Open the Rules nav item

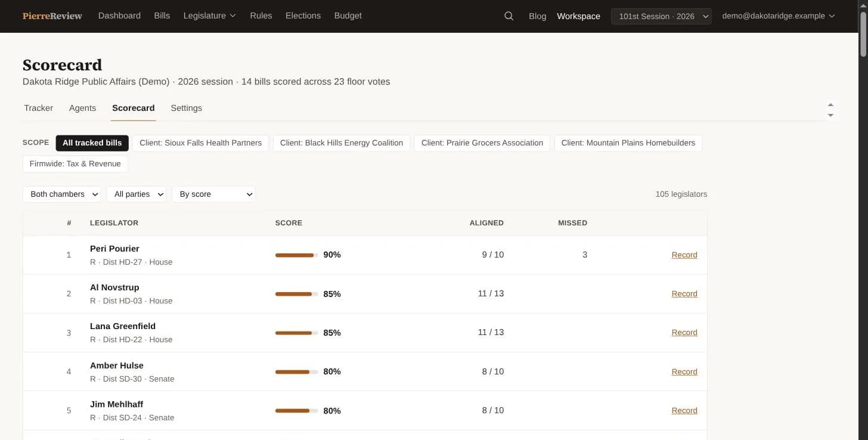[261, 16]
